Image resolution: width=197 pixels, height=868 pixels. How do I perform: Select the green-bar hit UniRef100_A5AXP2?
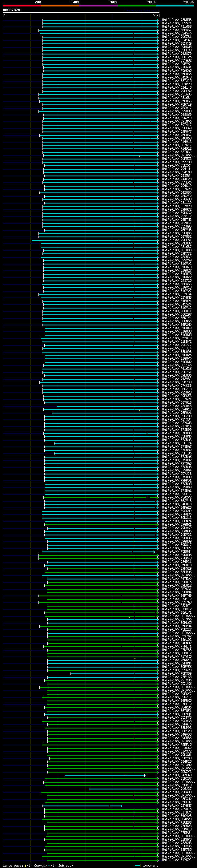[177, 497]
